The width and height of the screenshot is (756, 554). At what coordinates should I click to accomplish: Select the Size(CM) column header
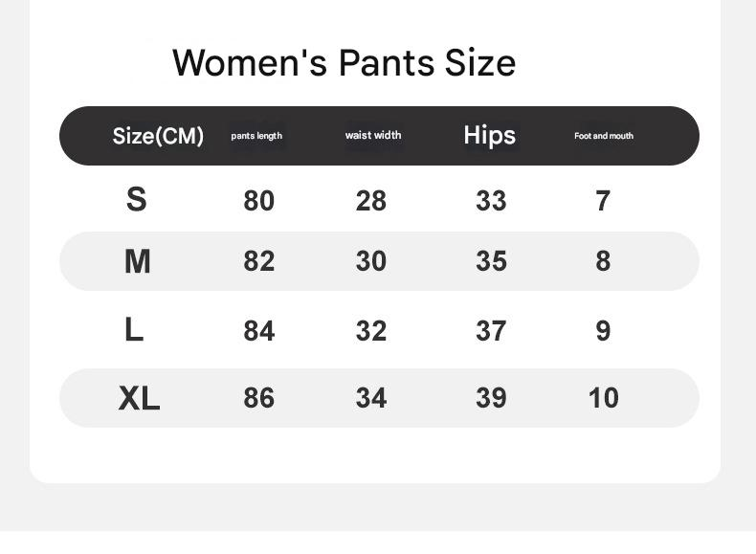tap(158, 136)
